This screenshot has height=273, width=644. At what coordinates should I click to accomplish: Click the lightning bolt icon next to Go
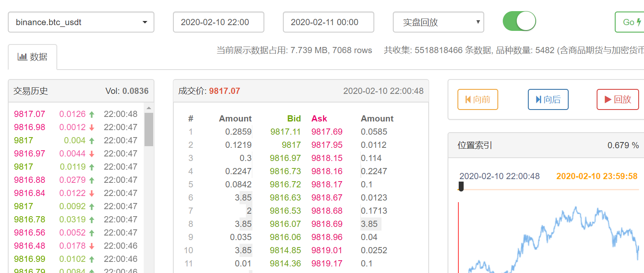[x=639, y=22]
